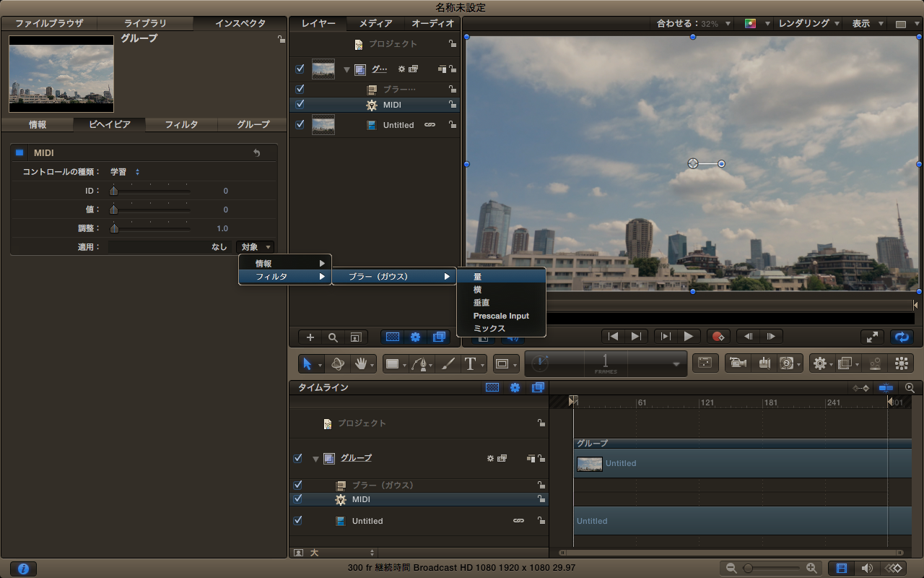This screenshot has height=578, width=924.
Task: Click the add (+) button under layers list
Action: tap(310, 337)
